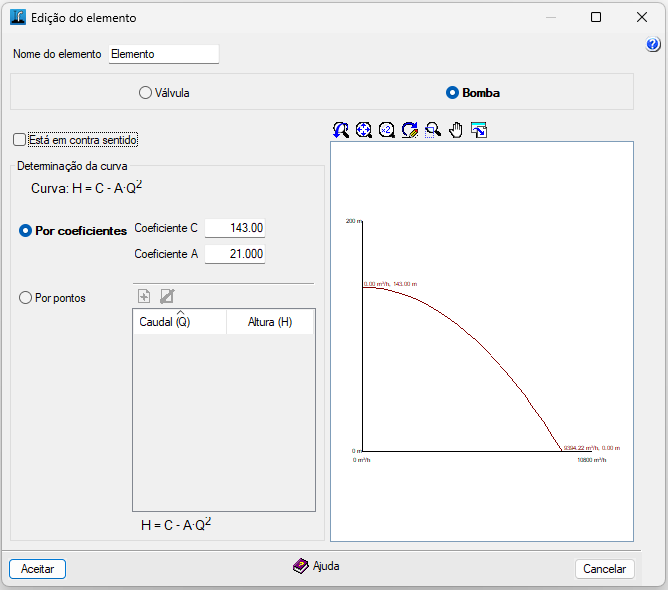Select the Por coeficientes radio button
This screenshot has width=668, height=590.
(x=25, y=231)
